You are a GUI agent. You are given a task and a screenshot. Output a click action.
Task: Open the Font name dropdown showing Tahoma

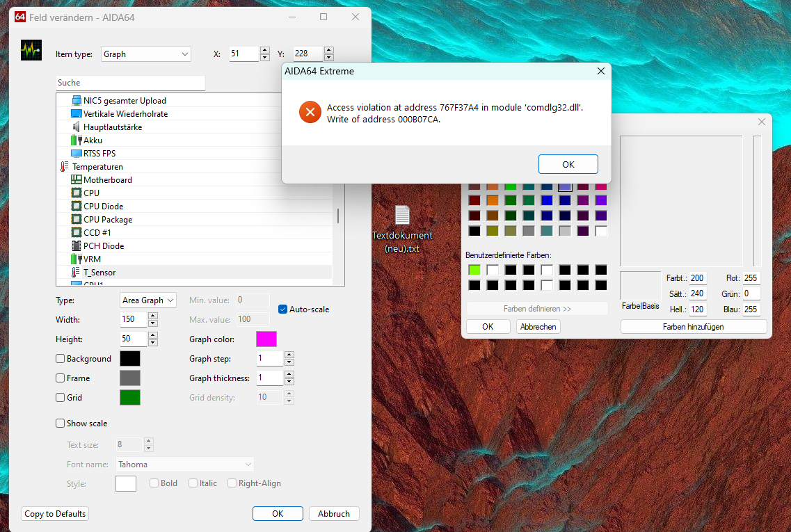coord(184,465)
